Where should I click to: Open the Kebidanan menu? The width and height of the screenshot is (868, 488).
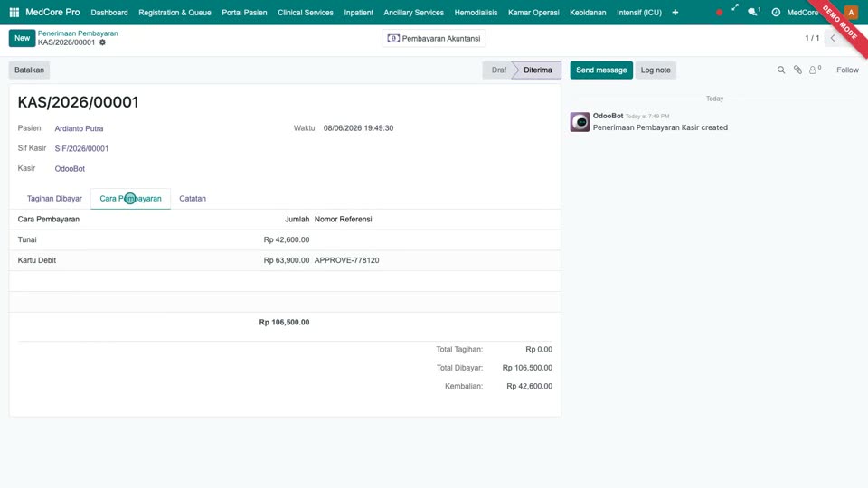coord(588,12)
